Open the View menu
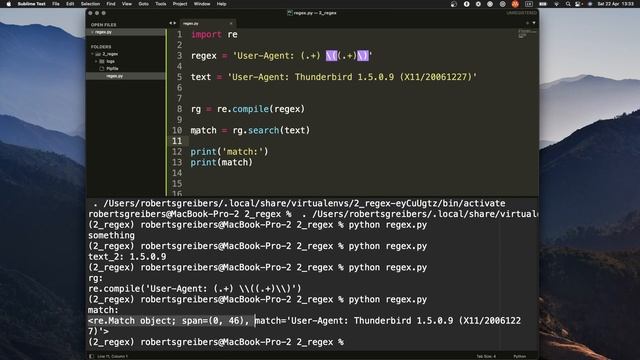Image resolution: width=640 pixels, height=360 pixels. [x=127, y=4]
